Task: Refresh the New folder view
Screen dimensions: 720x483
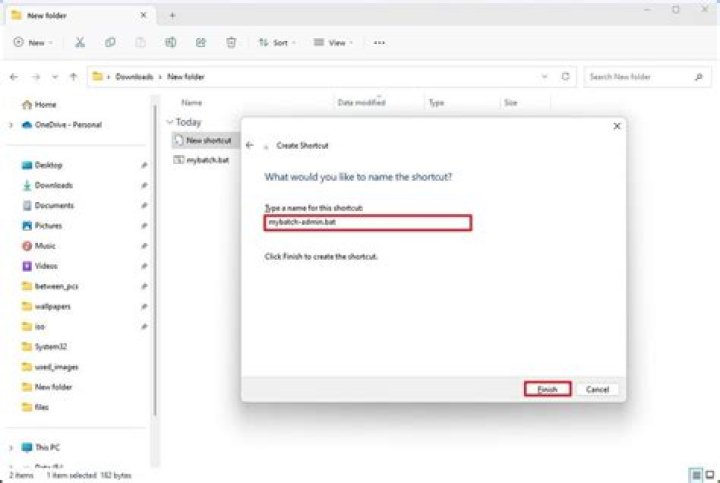Action: point(565,77)
